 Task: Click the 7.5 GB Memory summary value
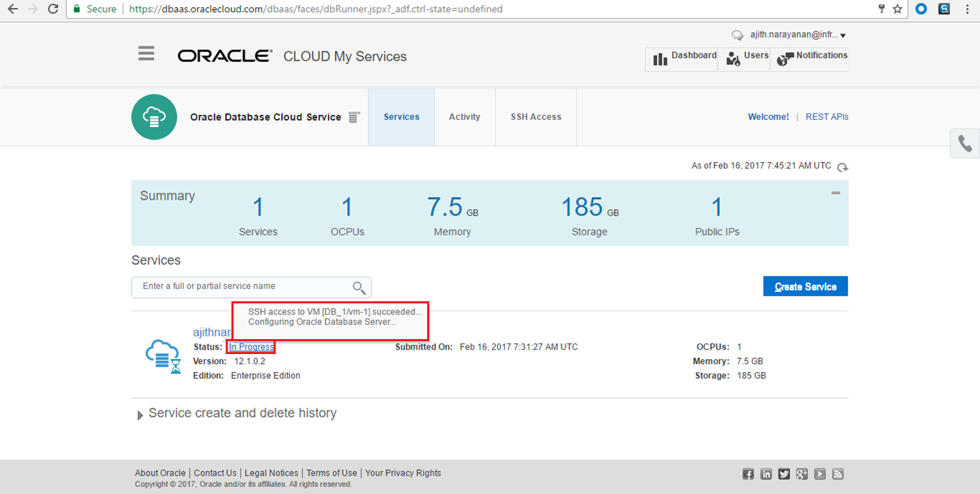coord(453,207)
